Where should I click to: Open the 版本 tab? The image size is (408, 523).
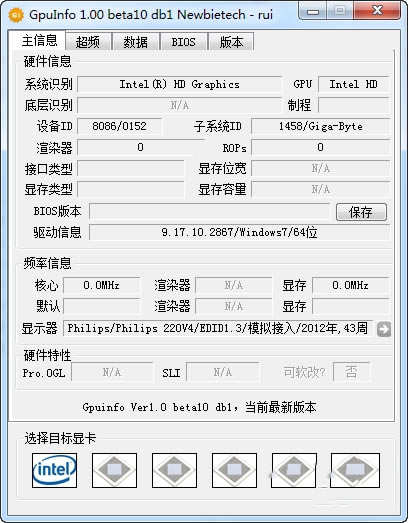click(x=231, y=42)
